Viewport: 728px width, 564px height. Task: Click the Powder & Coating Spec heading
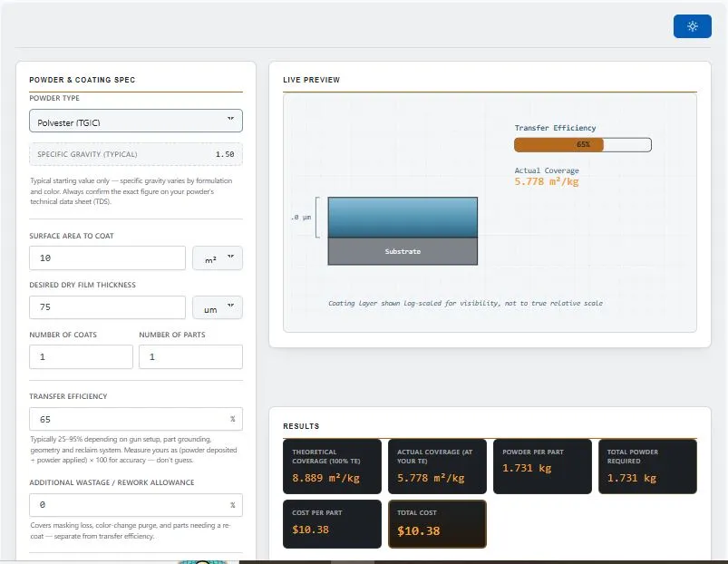pos(83,80)
